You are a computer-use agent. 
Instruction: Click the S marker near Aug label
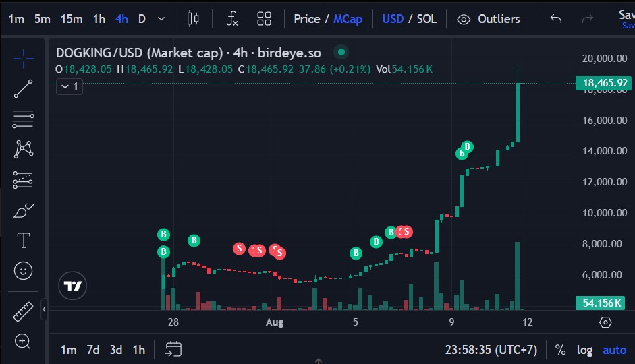[x=279, y=253]
